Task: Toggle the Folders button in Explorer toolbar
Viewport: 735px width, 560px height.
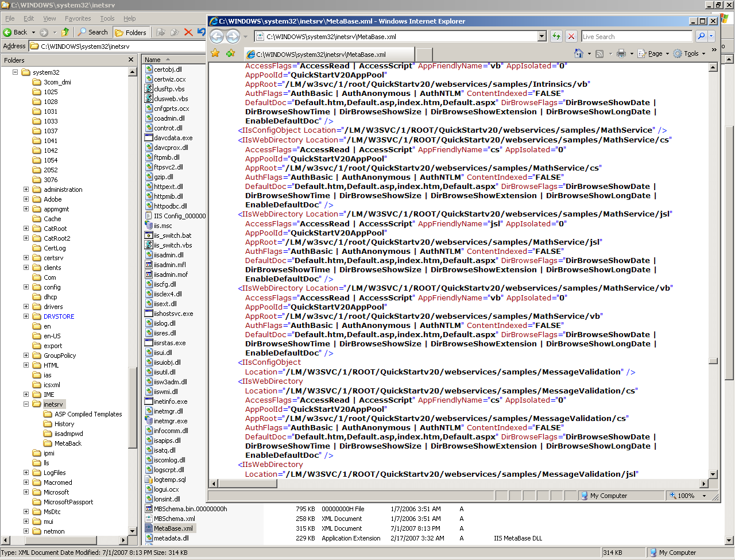Action: click(131, 32)
